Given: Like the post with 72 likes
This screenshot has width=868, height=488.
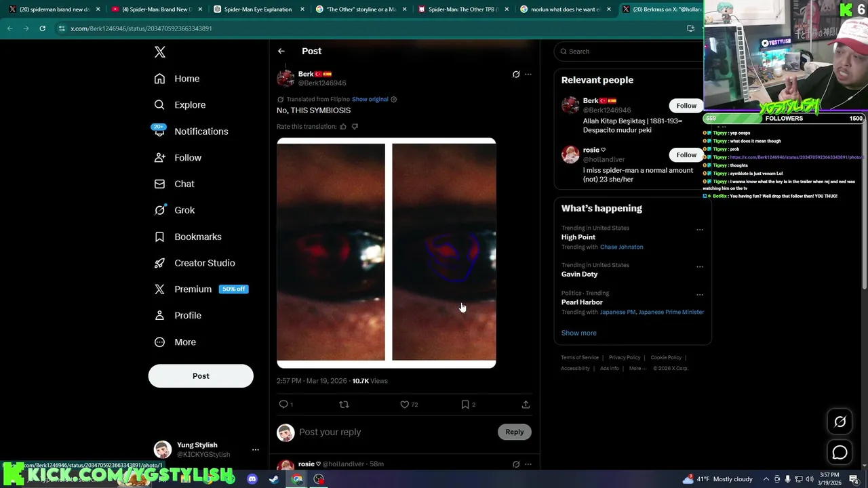Looking at the screenshot, I should pos(405,405).
